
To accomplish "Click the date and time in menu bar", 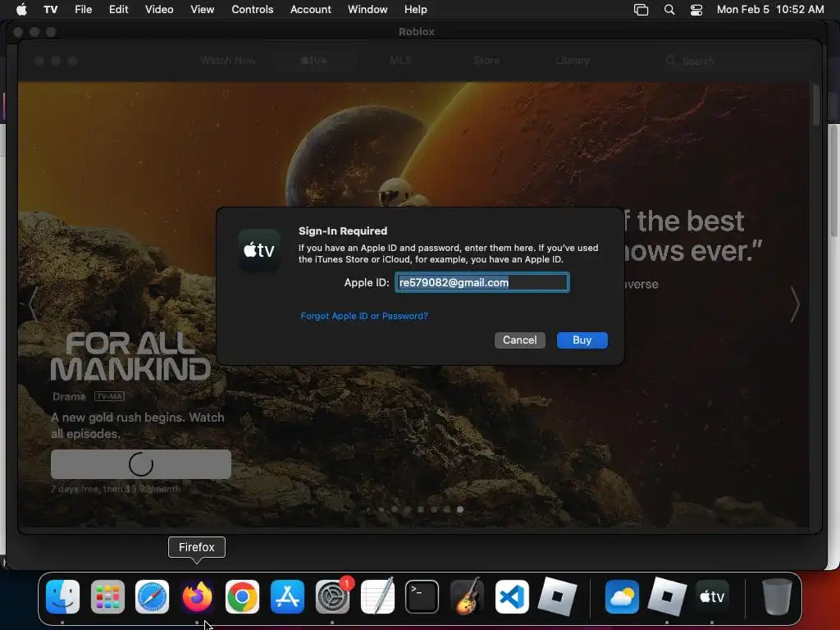I will point(770,10).
